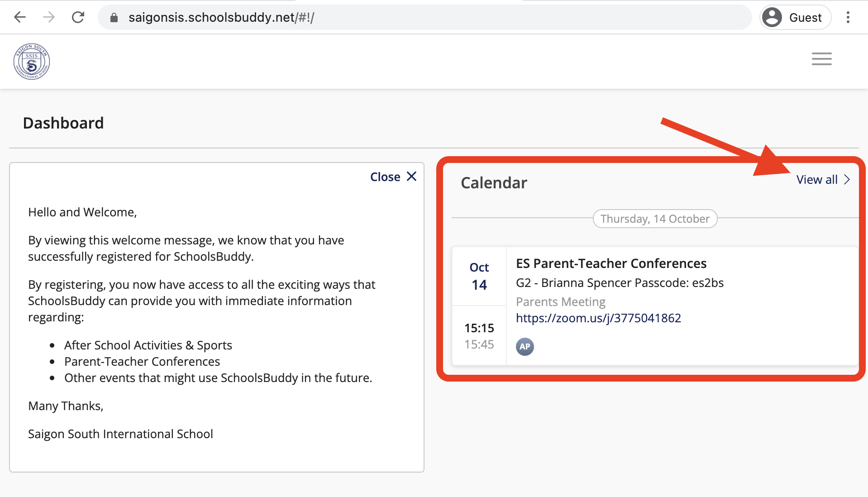Select the Thursday, 14 October date pill
The image size is (868, 497).
coord(655,219)
